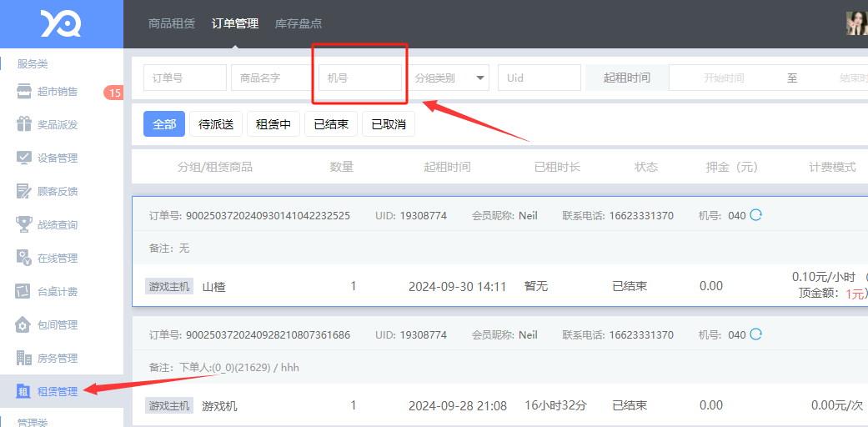The image size is (868, 427).
Task: Filter orders by 全部
Action: coord(164,124)
